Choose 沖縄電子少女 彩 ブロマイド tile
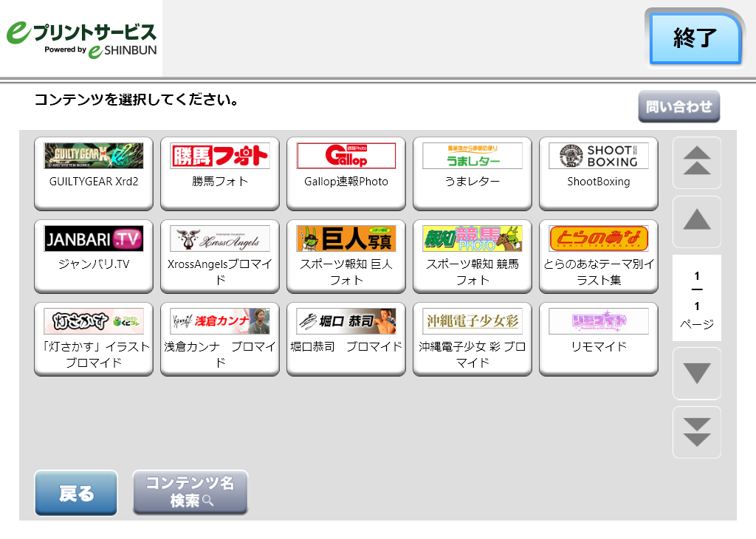 [472, 339]
